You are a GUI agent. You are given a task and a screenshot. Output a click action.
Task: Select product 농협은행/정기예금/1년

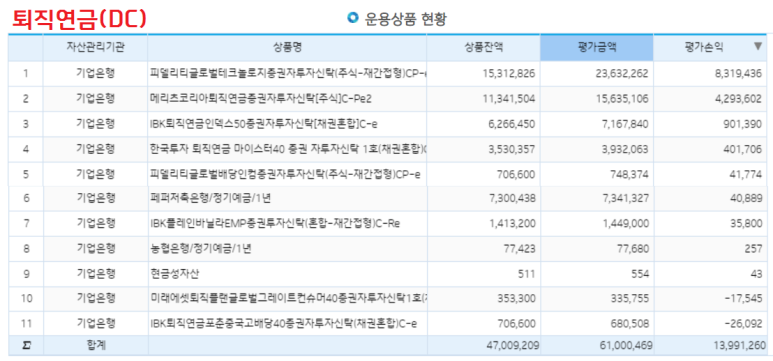click(201, 249)
